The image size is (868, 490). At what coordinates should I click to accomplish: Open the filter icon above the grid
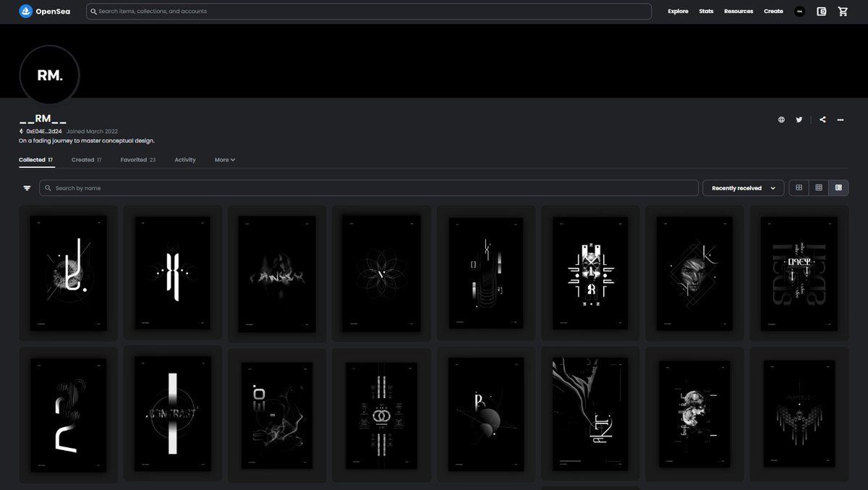(27, 187)
